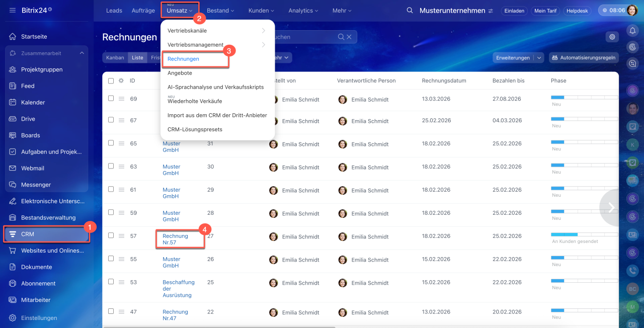This screenshot has width=644, height=328.
Task: Switch to the Kanban view tab
Action: pos(115,58)
